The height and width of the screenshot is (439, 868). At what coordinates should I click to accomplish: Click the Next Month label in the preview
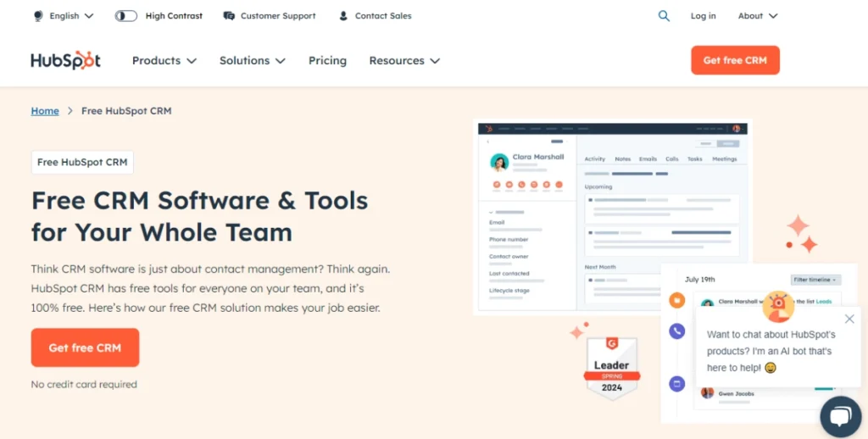coord(600,267)
